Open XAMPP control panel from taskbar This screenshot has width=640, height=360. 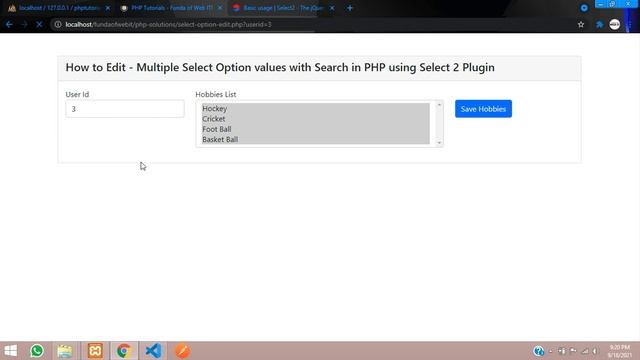click(95, 351)
